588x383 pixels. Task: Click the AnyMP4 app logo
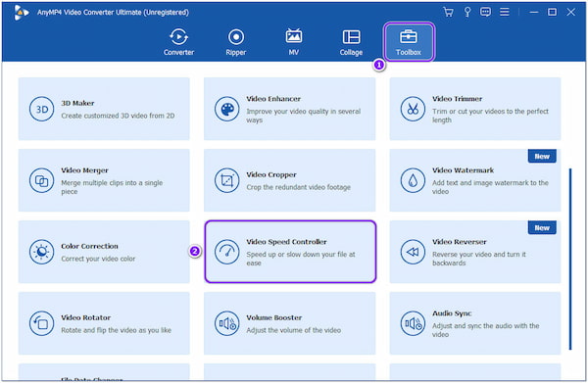21,13
